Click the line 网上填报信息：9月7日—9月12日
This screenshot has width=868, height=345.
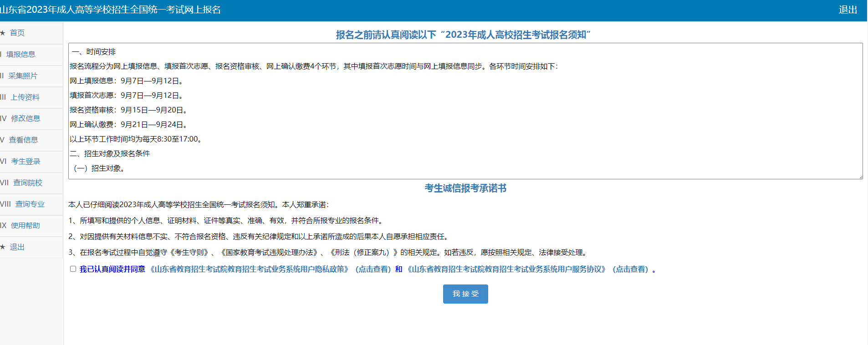point(127,81)
